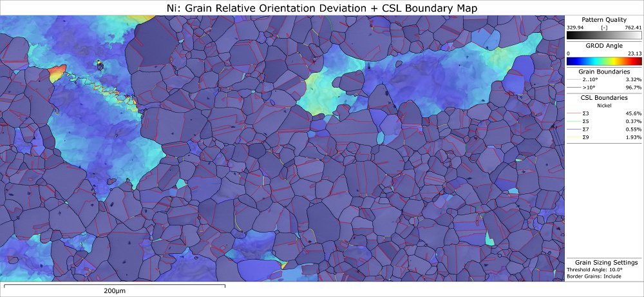Select the Nickel phase label
This screenshot has width=644, height=297.
pos(604,106)
